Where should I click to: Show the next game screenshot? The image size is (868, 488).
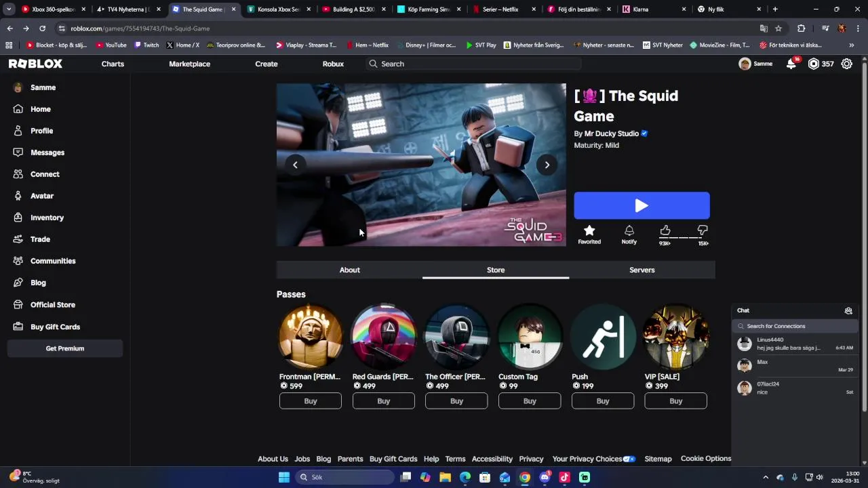pyautogui.click(x=547, y=165)
